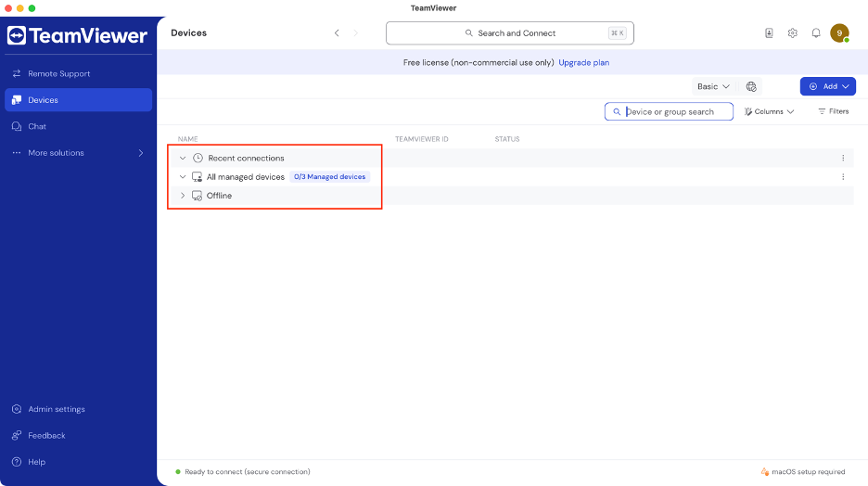Select the Devices sidebar item
Image resolution: width=868 pixels, height=486 pixels.
pos(78,100)
